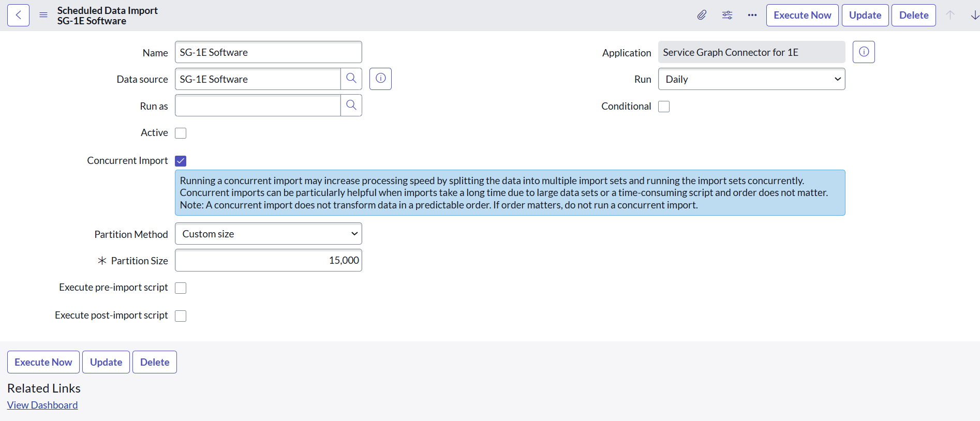Preview Data source record info icon
This screenshot has width=980, height=421.
[380, 79]
